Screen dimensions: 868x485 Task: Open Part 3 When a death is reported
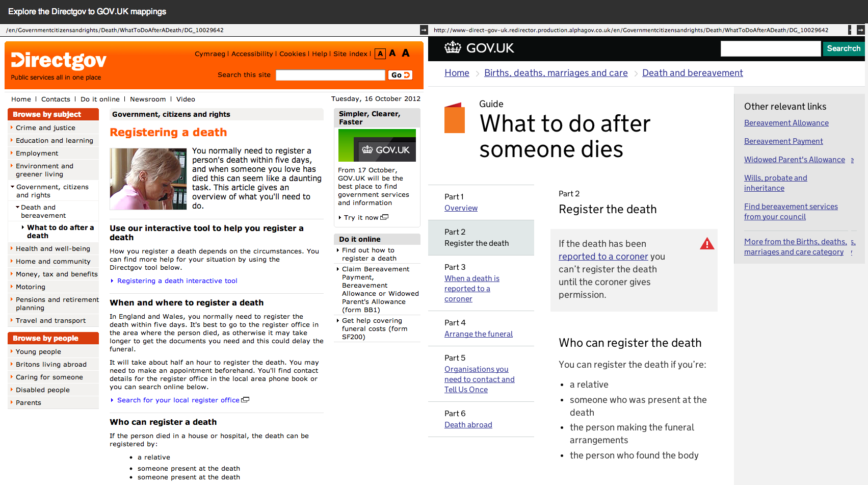(472, 289)
